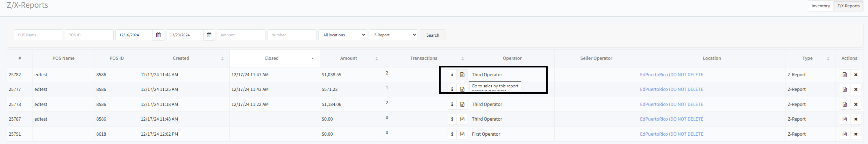The height and width of the screenshot is (144, 868).
Task: Click created time 12/17/24 12:02 PM
Action: pos(159,134)
